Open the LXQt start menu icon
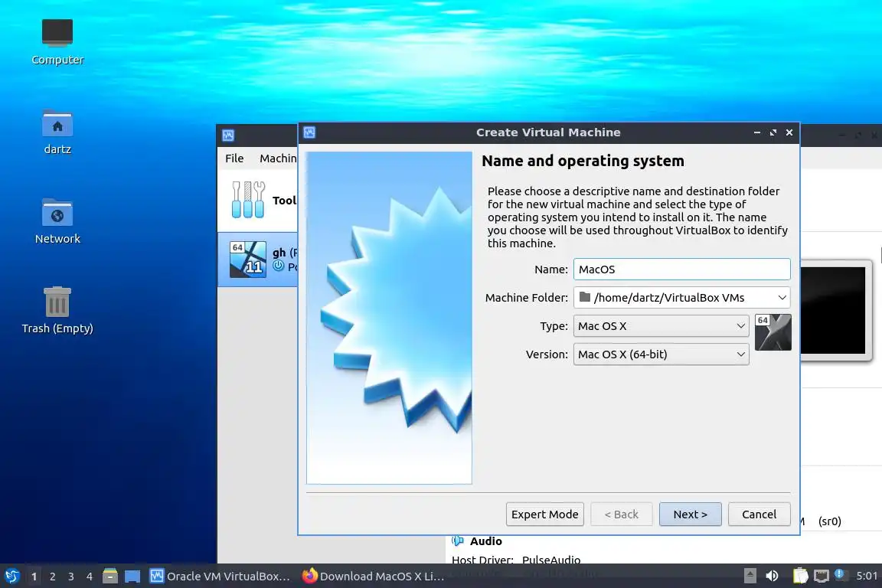The width and height of the screenshot is (882, 588). pos(11,577)
